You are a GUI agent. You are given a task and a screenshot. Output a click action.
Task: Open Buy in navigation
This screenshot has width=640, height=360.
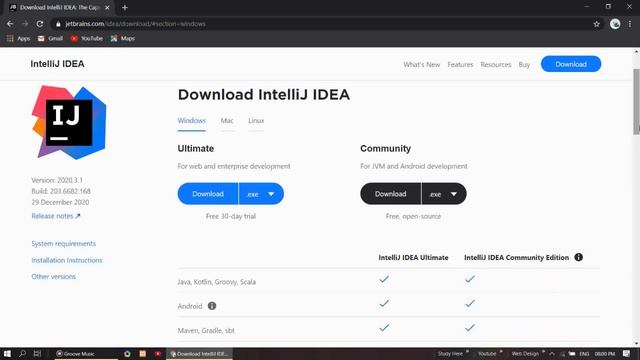tap(524, 64)
